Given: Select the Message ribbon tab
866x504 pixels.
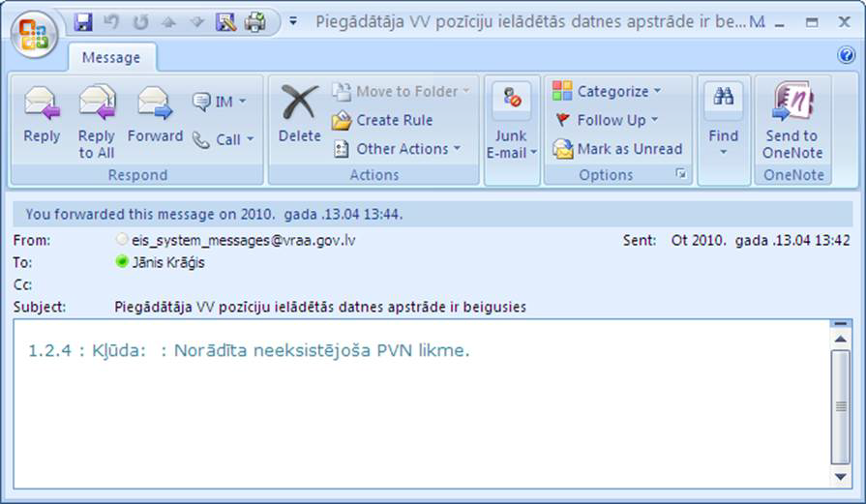Looking at the screenshot, I should click(x=110, y=57).
